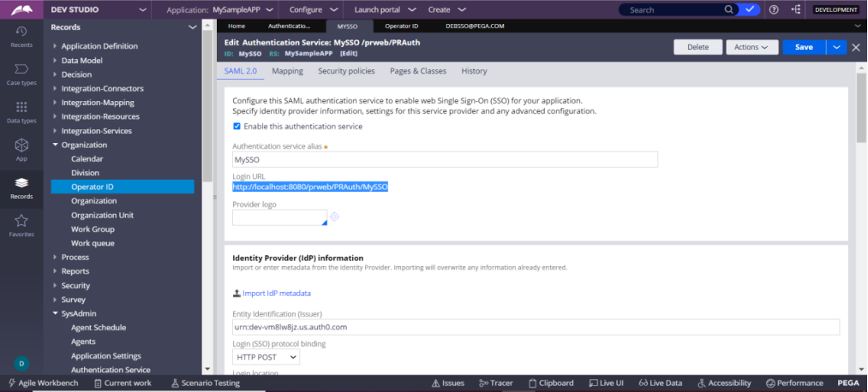Close the rule form with X

[x=856, y=47]
